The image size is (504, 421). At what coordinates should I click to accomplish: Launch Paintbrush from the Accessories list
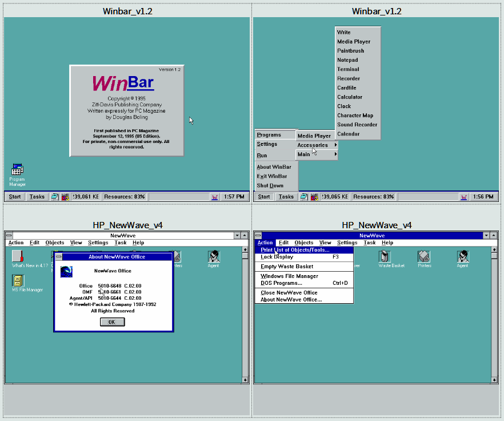click(358, 51)
